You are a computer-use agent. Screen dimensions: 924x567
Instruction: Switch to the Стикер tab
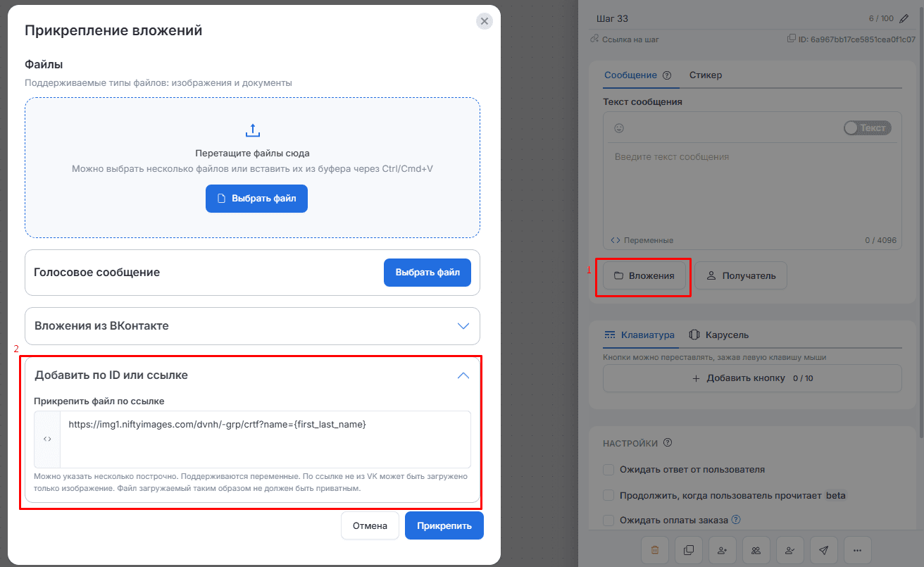[x=706, y=75]
